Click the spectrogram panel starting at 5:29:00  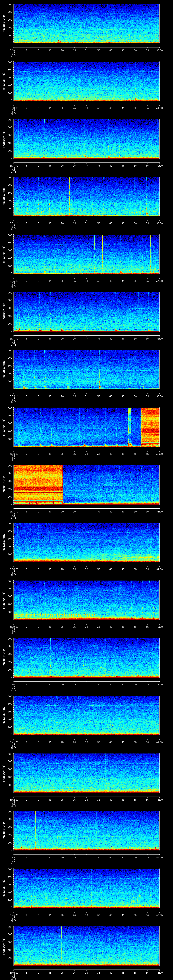[x=87, y=24]
